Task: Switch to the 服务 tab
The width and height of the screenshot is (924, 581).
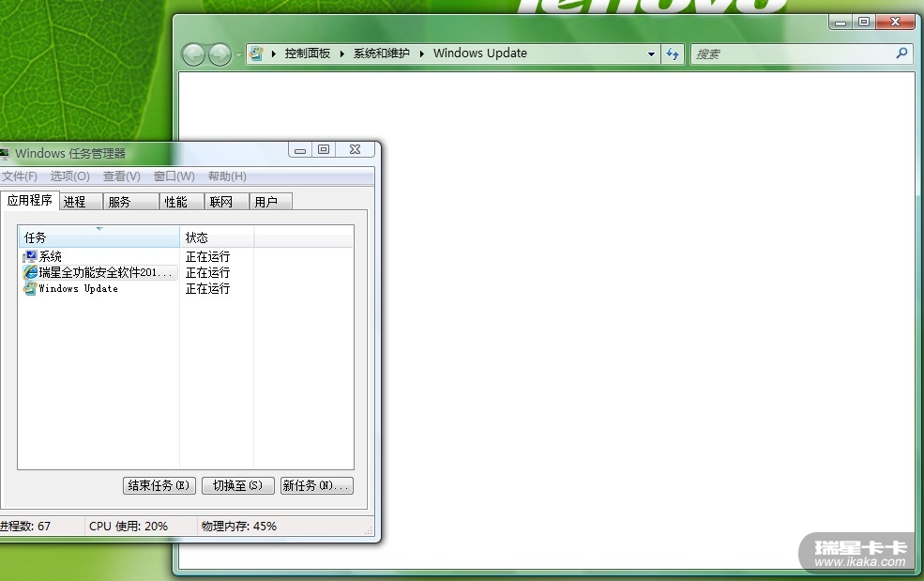Action: coord(130,202)
